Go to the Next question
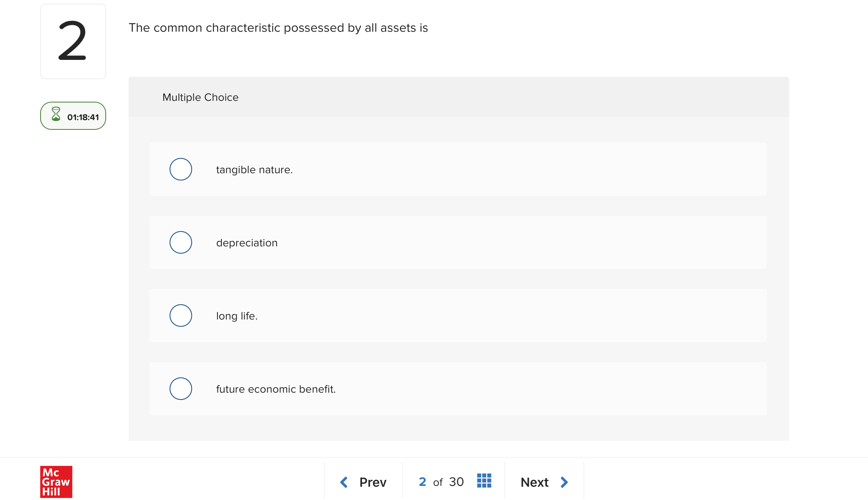The width and height of the screenshot is (868, 500). point(534,482)
